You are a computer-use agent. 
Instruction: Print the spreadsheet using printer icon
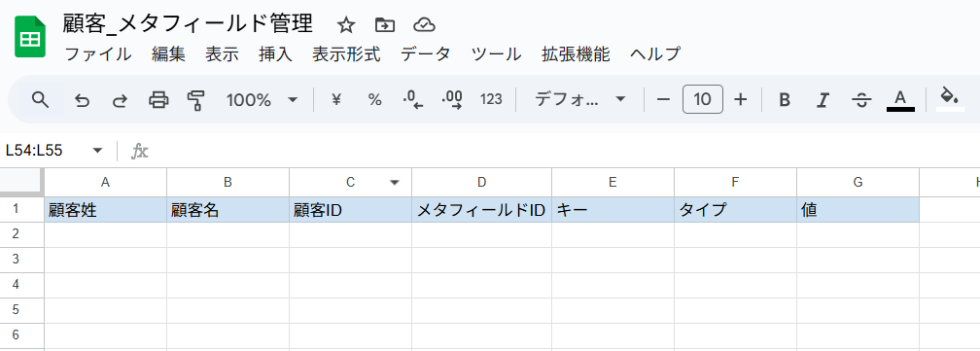click(158, 100)
